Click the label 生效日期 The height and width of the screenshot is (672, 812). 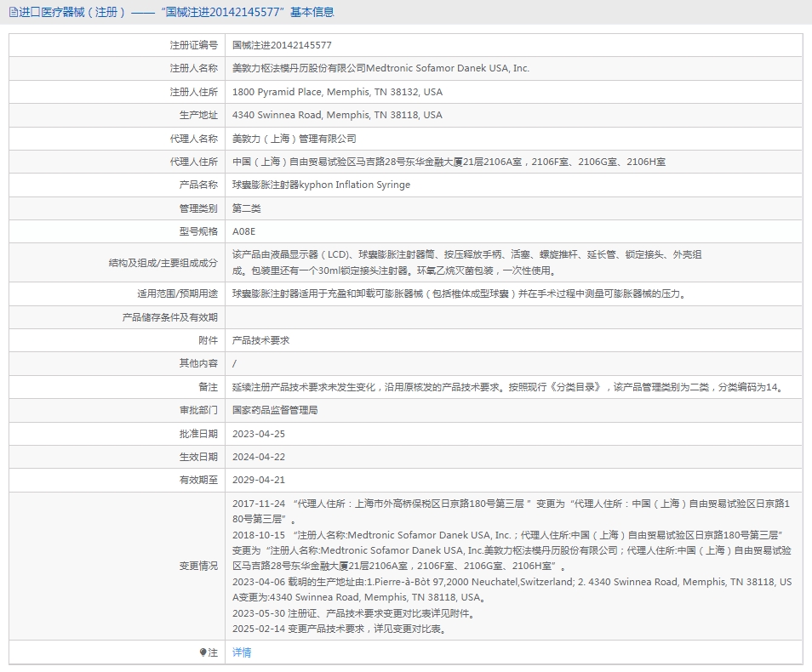click(198, 457)
